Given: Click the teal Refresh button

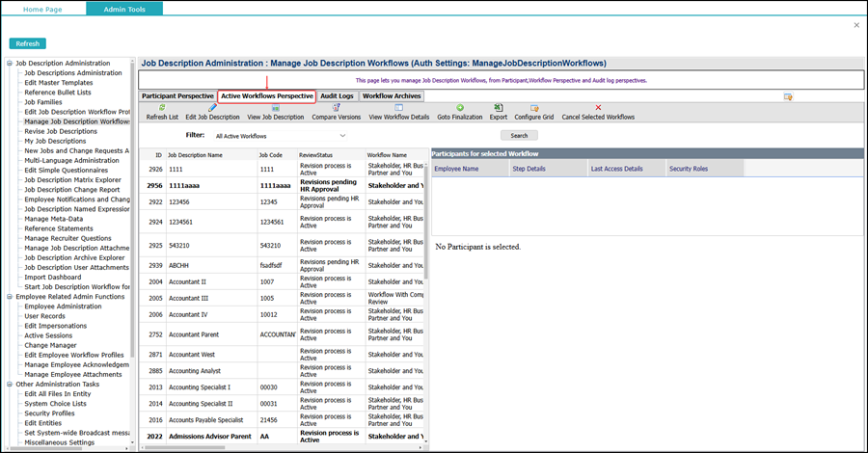Looking at the screenshot, I should (28, 43).
